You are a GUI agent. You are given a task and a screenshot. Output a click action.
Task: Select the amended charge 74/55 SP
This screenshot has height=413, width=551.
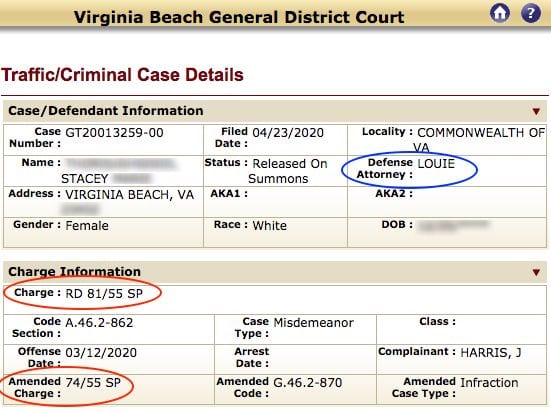click(x=93, y=382)
